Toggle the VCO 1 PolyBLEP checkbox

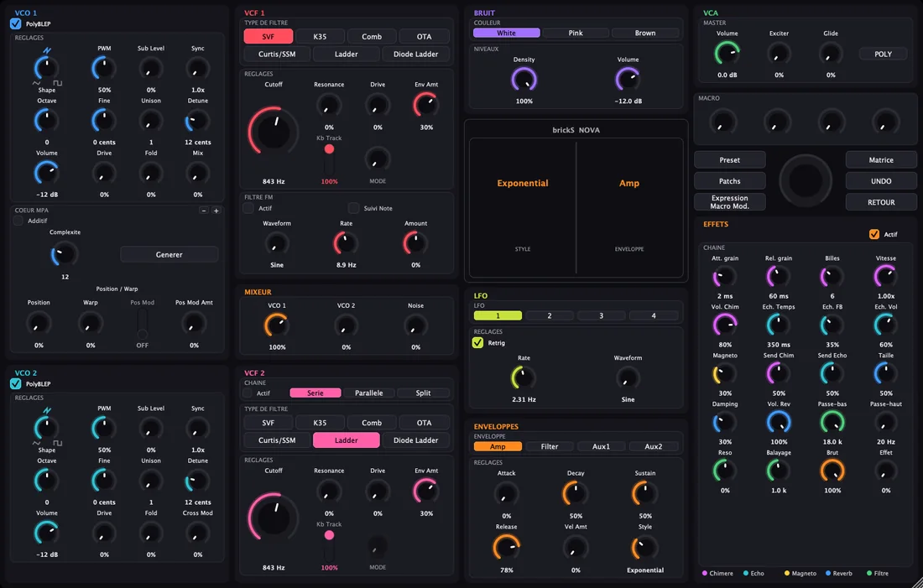coord(16,23)
